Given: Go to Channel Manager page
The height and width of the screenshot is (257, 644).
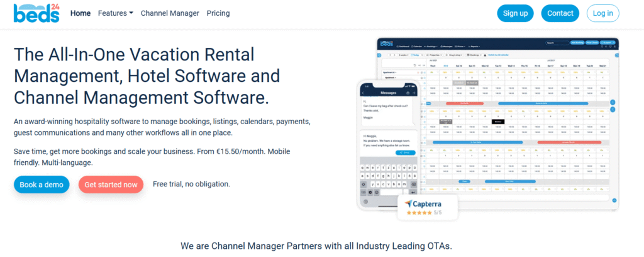Looking at the screenshot, I should [x=170, y=13].
